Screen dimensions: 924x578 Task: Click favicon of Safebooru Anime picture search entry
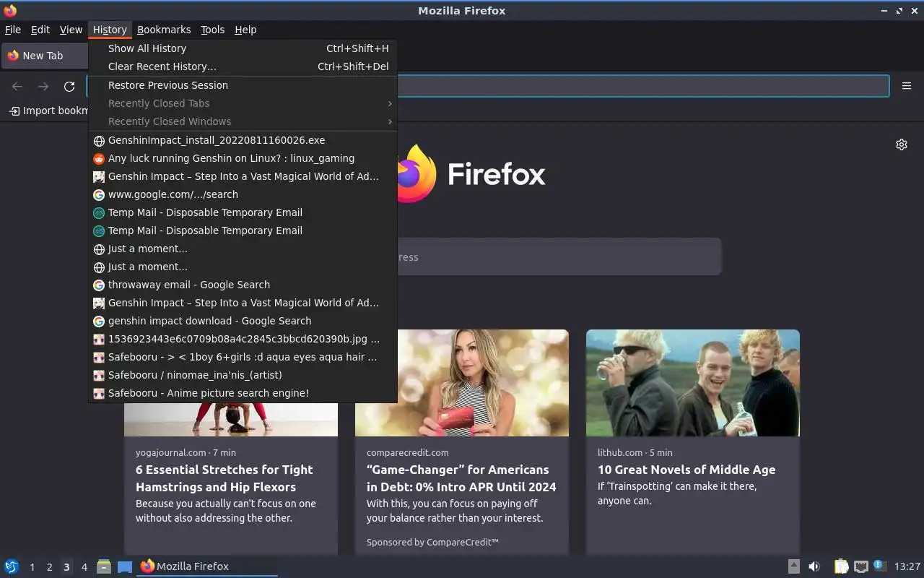tap(100, 393)
